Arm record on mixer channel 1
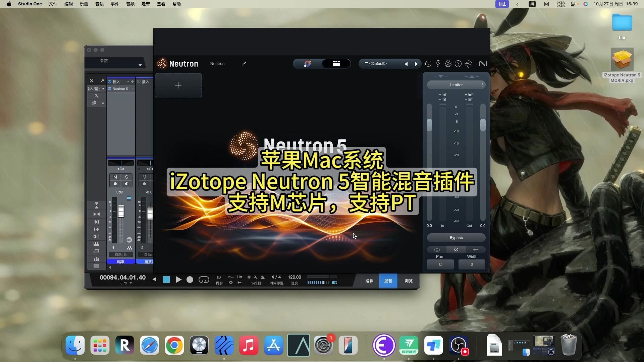The width and height of the screenshot is (644, 362). point(115,184)
